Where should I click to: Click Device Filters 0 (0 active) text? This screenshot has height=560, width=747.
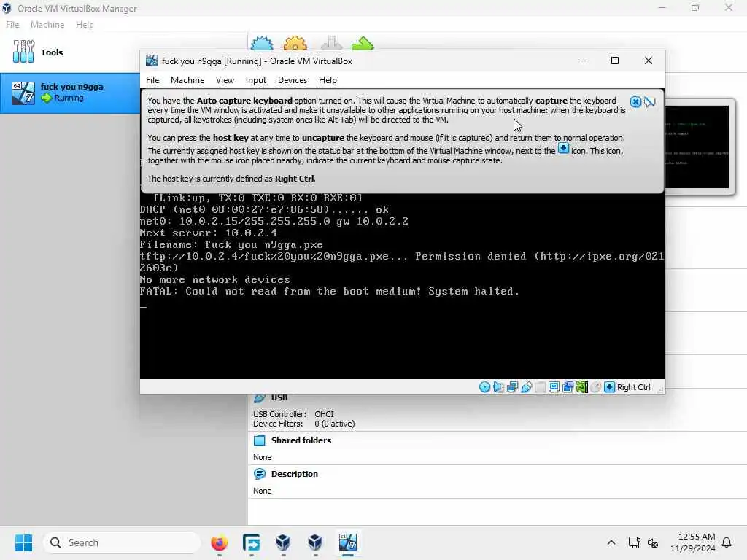[x=334, y=424]
